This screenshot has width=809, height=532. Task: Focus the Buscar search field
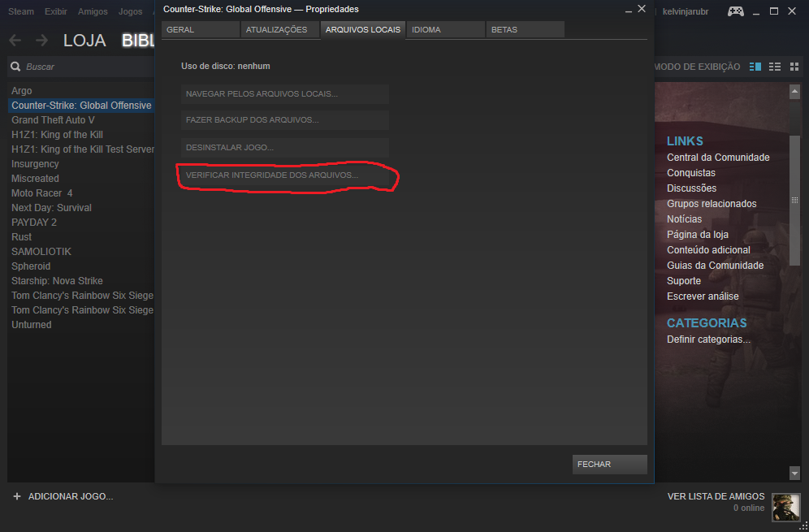tap(81, 67)
